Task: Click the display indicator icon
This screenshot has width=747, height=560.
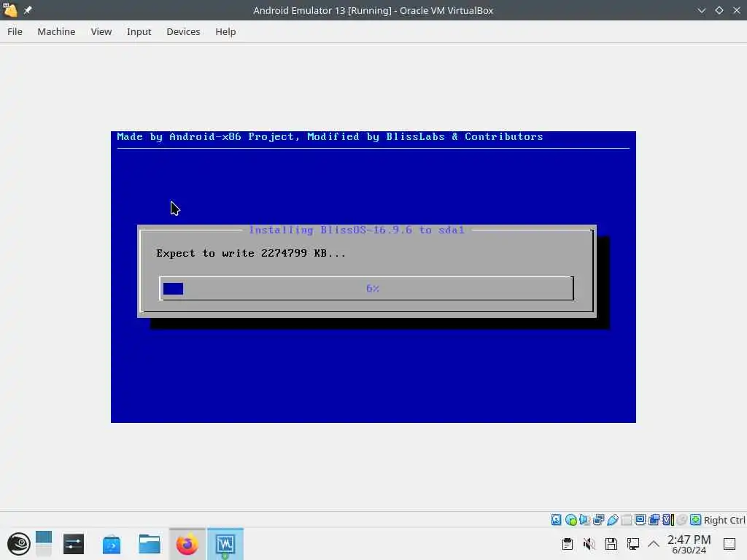Action: pos(640,519)
